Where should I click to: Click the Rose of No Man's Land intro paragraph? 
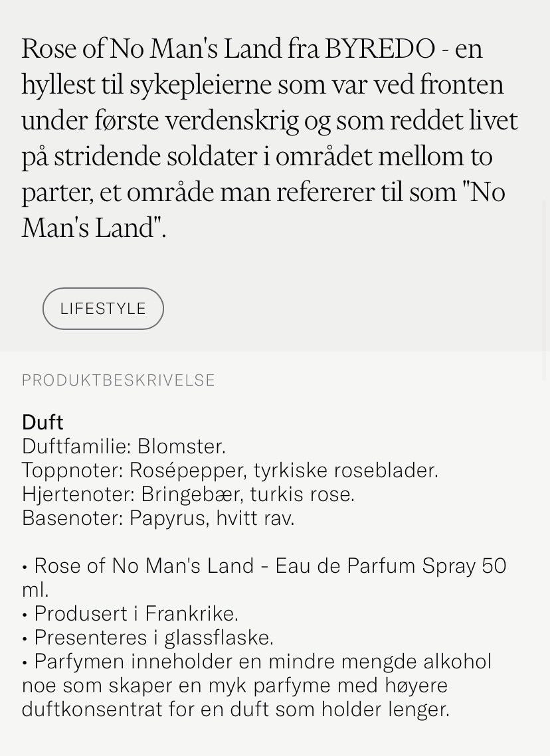(269, 137)
